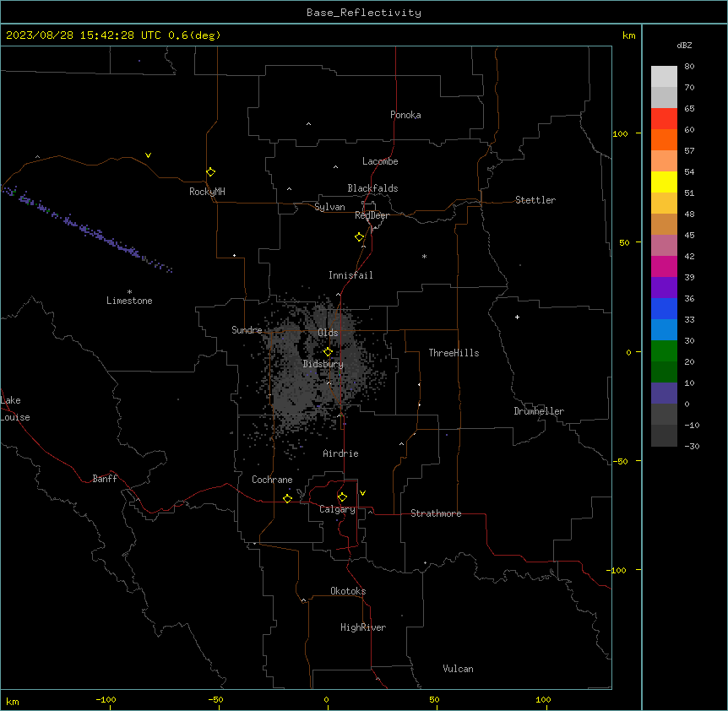
Task: Click the Vulcan label
Action: pos(458,669)
